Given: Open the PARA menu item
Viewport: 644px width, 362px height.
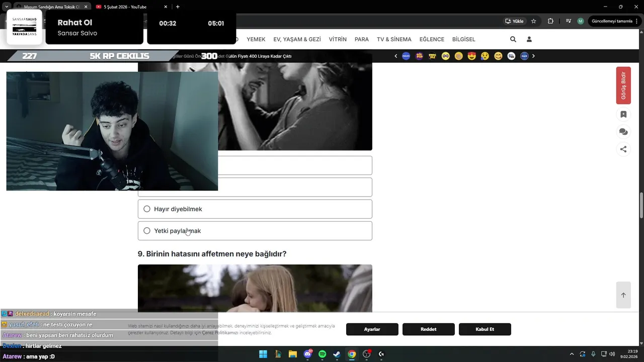Looking at the screenshot, I should click(x=362, y=39).
